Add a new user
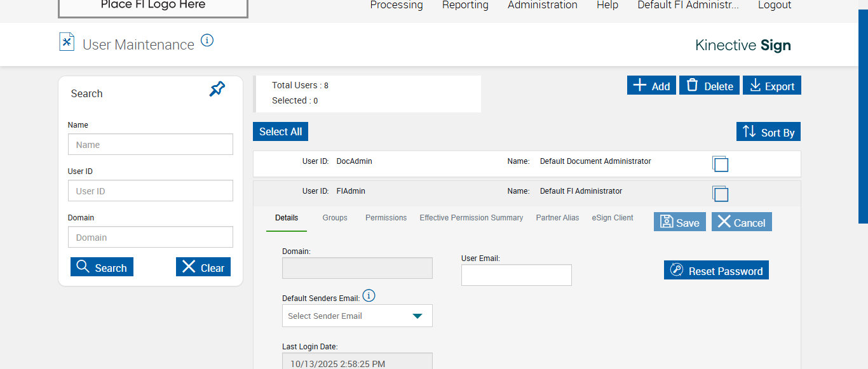This screenshot has width=868, height=369. pyautogui.click(x=651, y=86)
